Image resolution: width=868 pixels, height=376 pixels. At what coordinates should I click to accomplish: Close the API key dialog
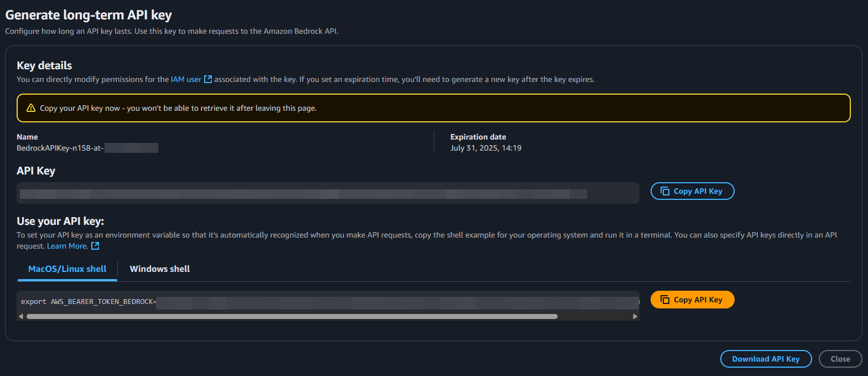coord(840,359)
